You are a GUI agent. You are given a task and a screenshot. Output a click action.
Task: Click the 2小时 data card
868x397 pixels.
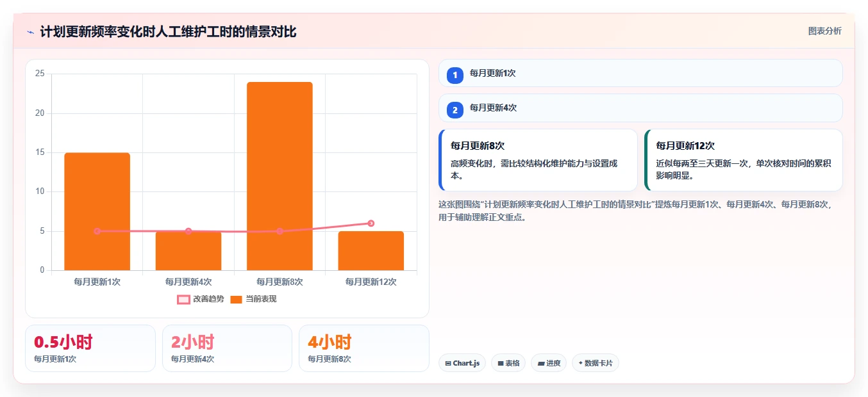[227, 348]
